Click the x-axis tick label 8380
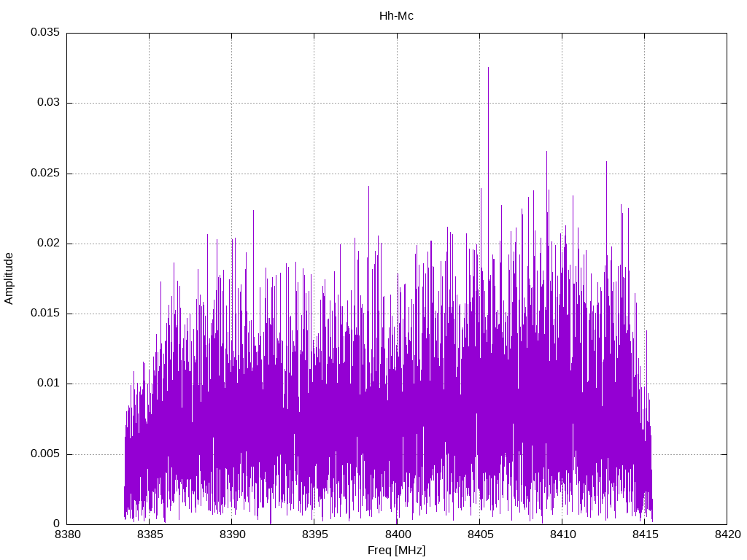 tap(67, 534)
